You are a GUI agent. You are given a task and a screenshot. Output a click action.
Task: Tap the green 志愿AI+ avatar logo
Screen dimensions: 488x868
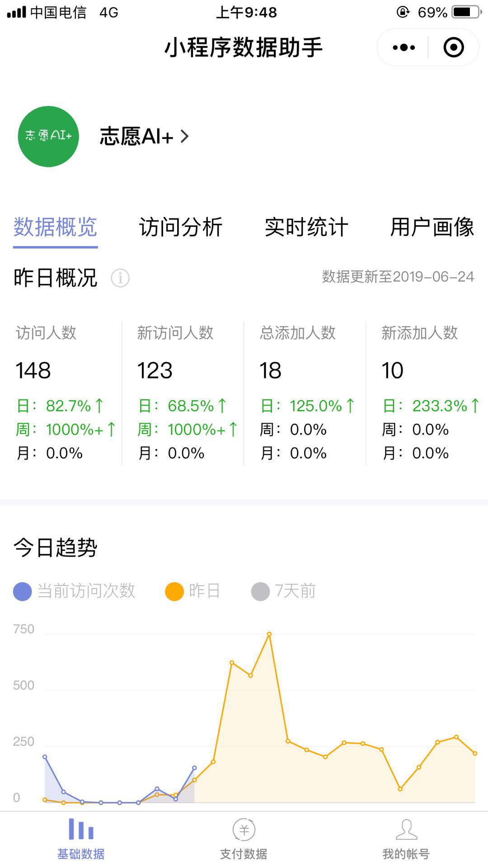[48, 137]
